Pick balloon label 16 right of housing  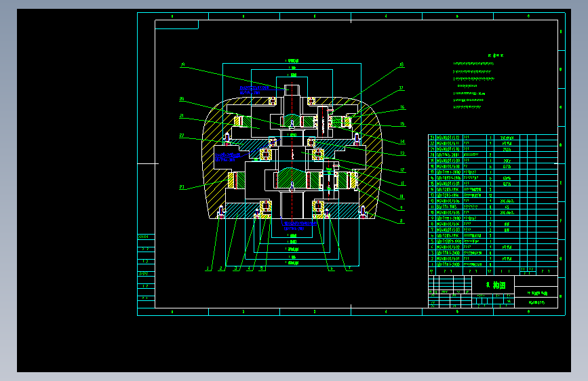click(x=402, y=107)
